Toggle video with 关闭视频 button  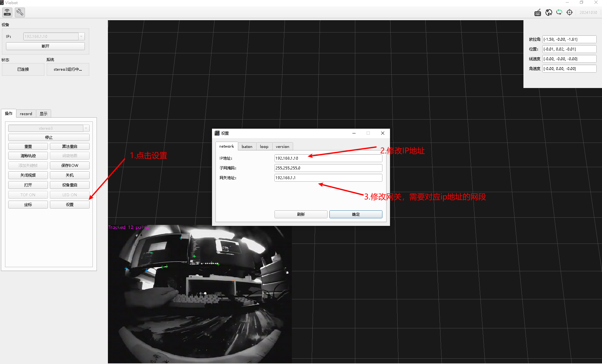pos(28,175)
